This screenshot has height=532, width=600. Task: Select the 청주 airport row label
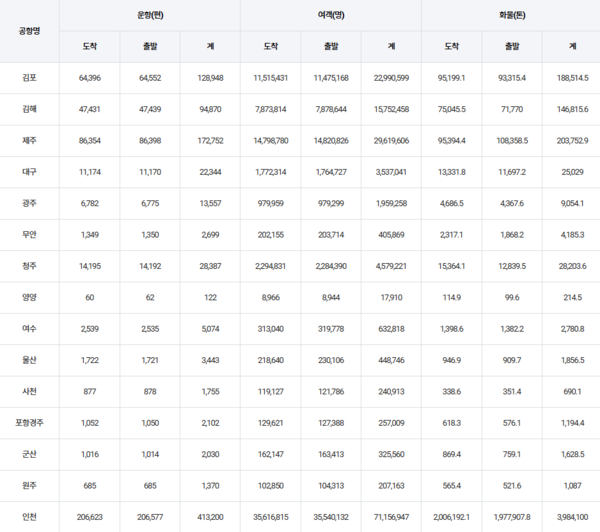point(29,266)
